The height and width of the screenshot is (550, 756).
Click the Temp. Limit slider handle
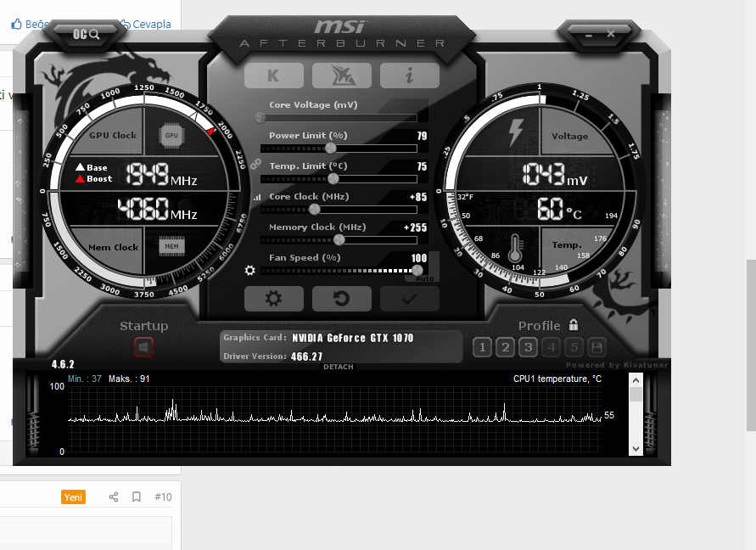click(x=333, y=179)
